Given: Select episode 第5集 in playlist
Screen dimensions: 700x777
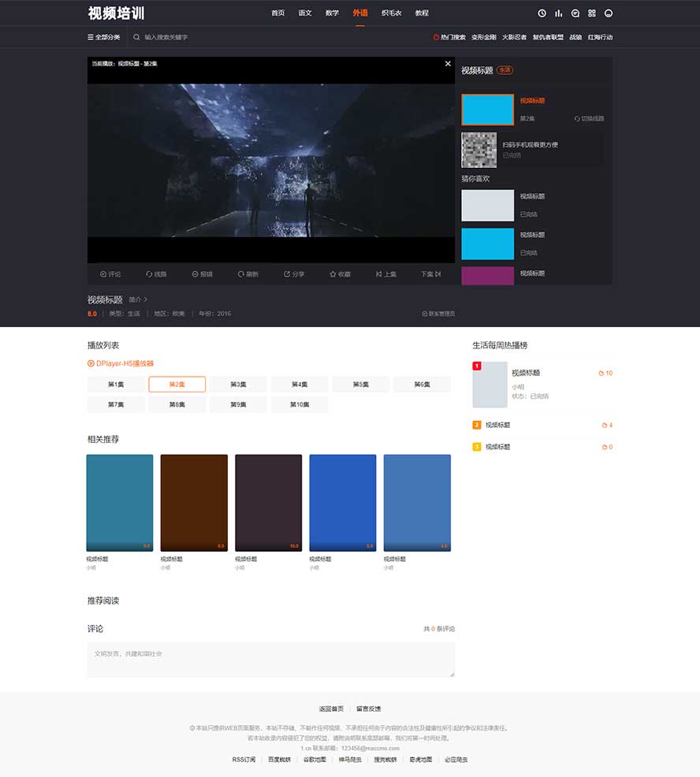Looking at the screenshot, I should pyautogui.click(x=360, y=385).
